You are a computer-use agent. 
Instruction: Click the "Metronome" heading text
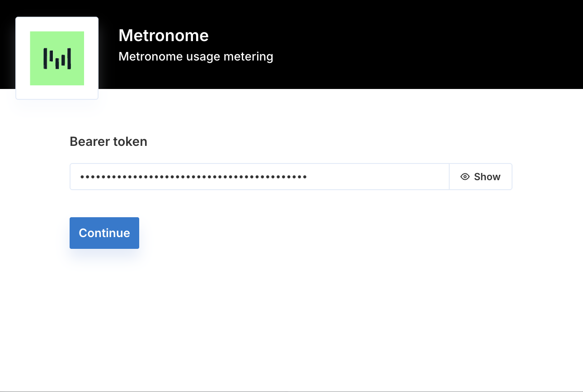point(164,35)
